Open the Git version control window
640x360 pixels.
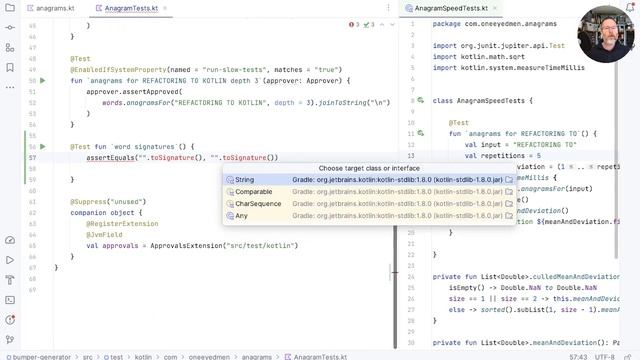[10, 339]
